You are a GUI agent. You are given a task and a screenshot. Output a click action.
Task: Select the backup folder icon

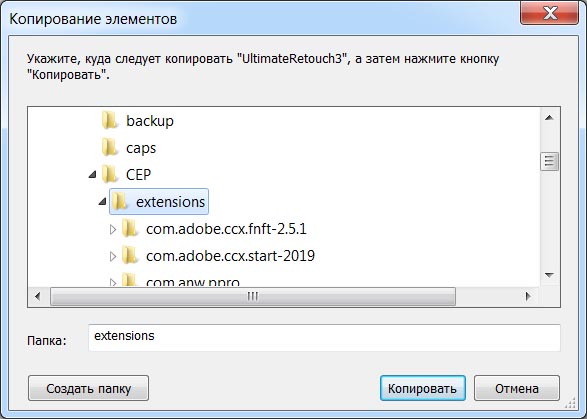(110, 121)
